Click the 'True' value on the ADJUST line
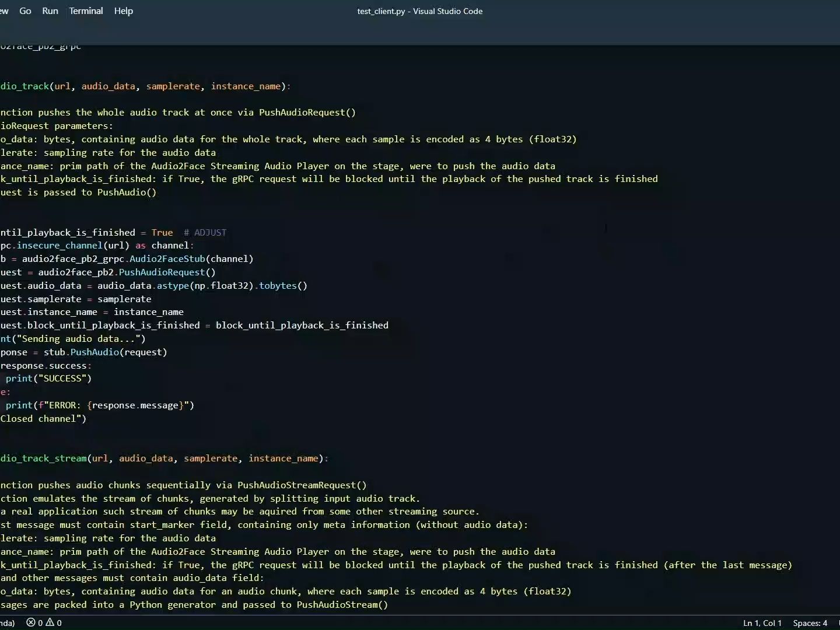 (x=162, y=233)
